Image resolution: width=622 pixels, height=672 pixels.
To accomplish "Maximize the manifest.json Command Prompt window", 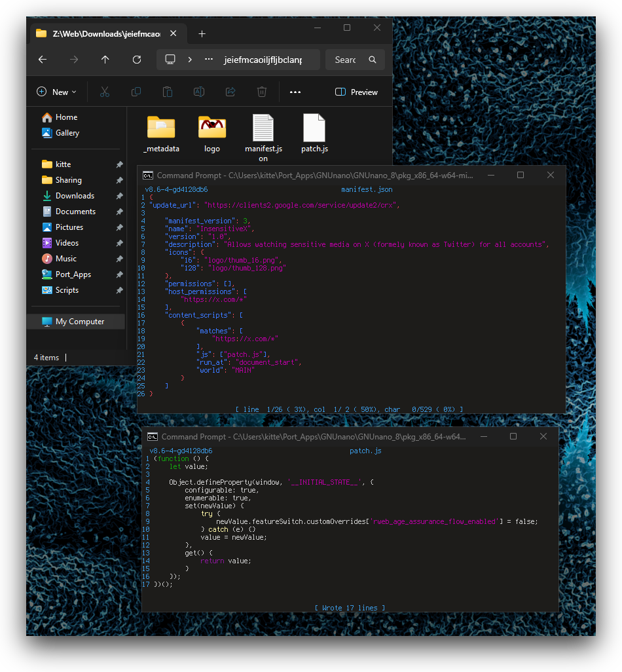I will coord(521,175).
